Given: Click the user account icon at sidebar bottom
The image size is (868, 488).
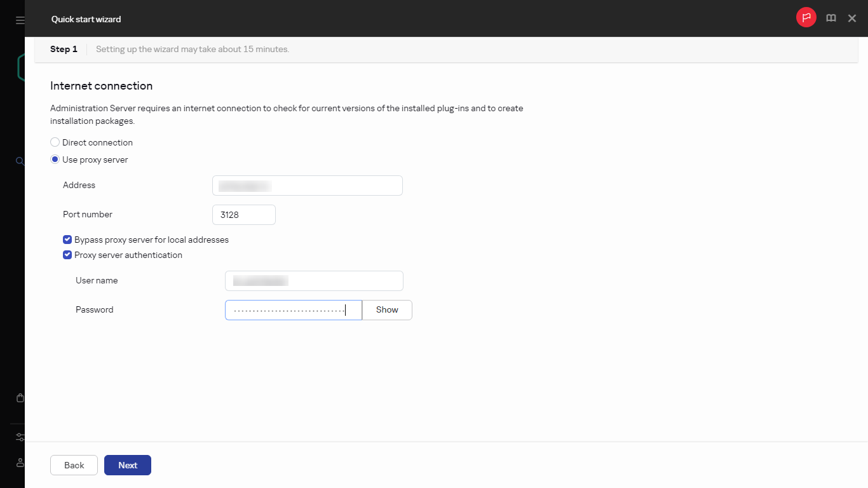Looking at the screenshot, I should click(x=19, y=463).
